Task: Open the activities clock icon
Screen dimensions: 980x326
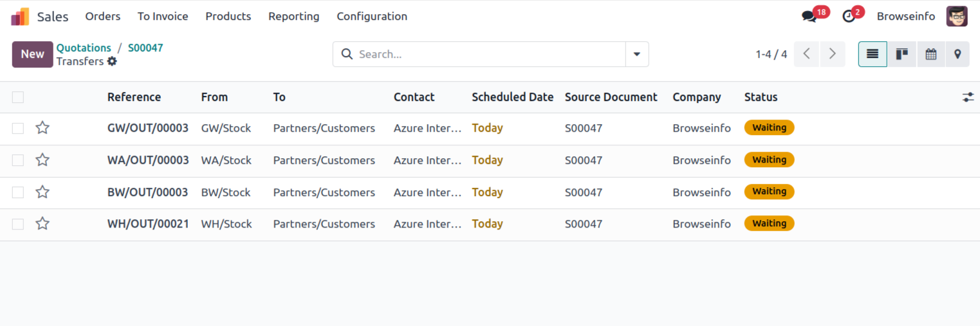Action: (849, 17)
